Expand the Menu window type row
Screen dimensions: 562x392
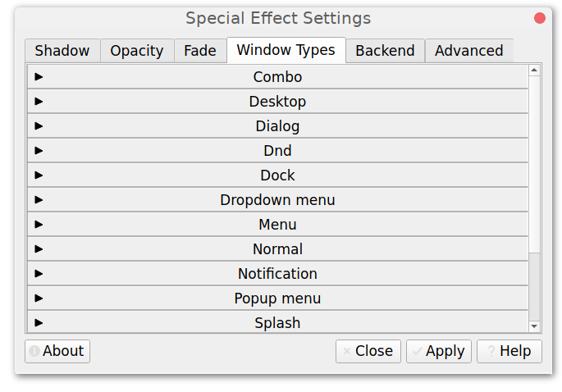39,225
